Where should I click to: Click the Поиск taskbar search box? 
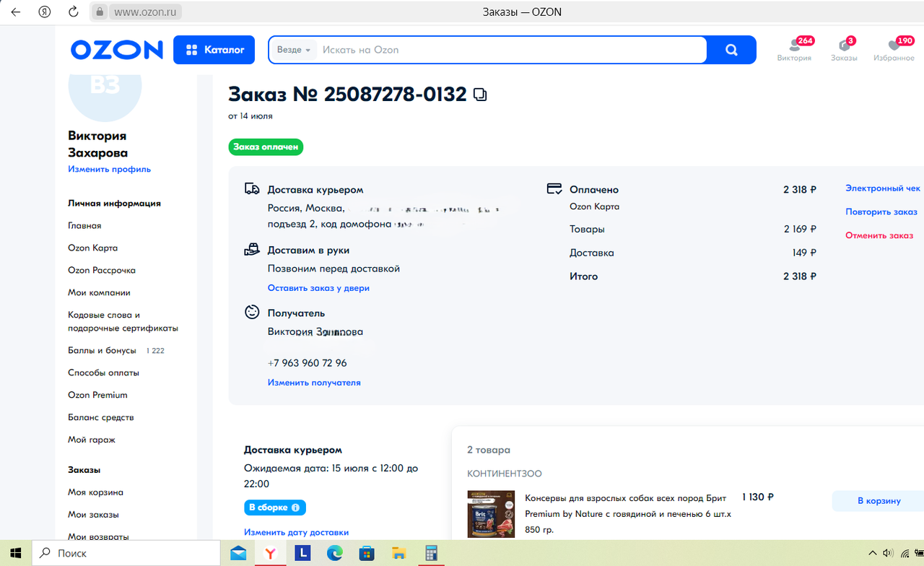click(126, 553)
